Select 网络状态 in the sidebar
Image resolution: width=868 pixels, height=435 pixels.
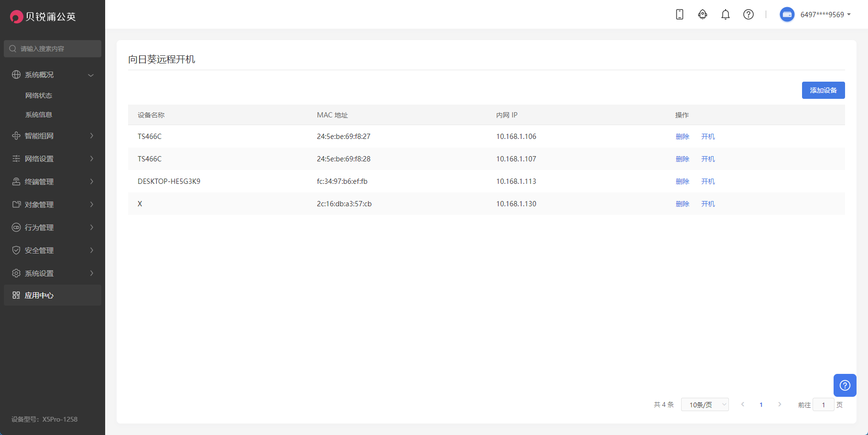pos(39,95)
